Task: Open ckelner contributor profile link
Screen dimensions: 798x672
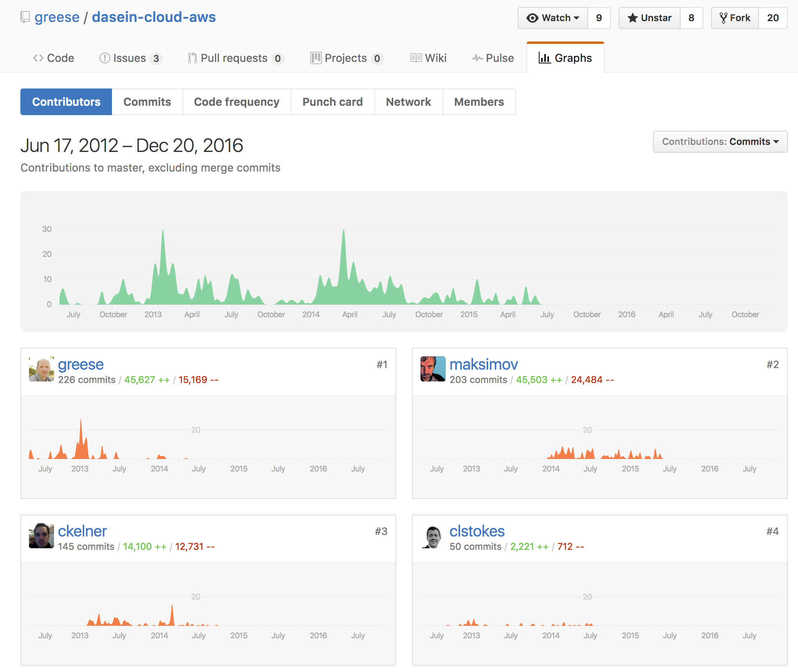Action: [82, 531]
